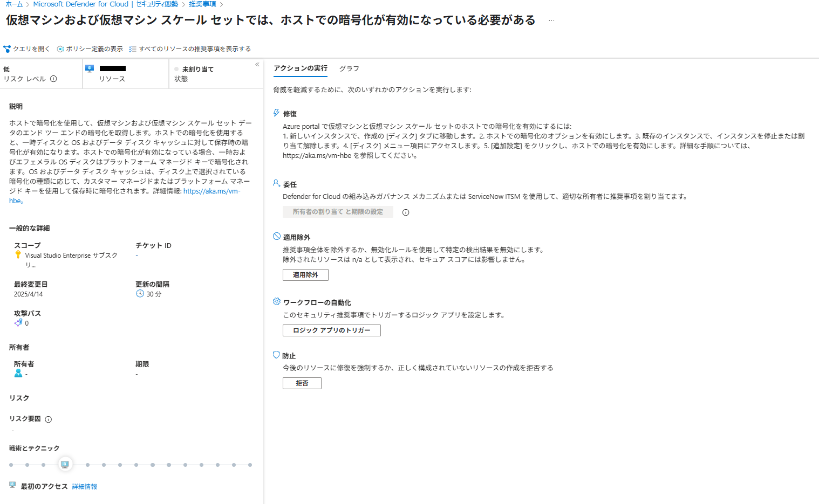
Task: Click info icon beside リスク レベル
Action: pos(53,79)
